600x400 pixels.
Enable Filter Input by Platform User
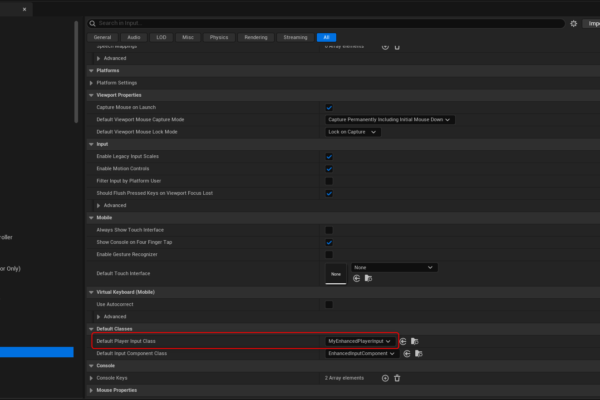(329, 181)
